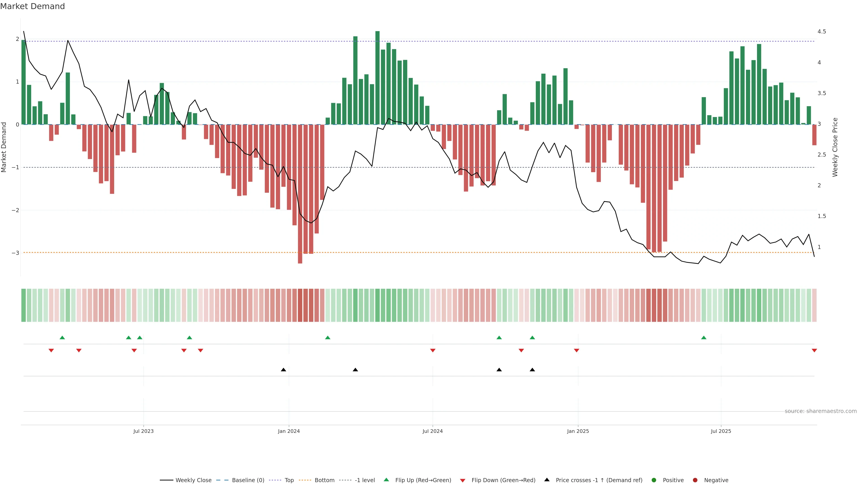Viewport: 868px width, 488px height.
Task: Click the green Flip Up legend triangle
Action: pyautogui.click(x=386, y=480)
